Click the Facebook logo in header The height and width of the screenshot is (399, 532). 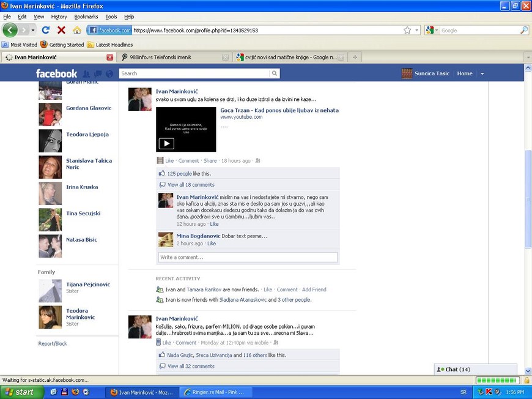(x=56, y=73)
